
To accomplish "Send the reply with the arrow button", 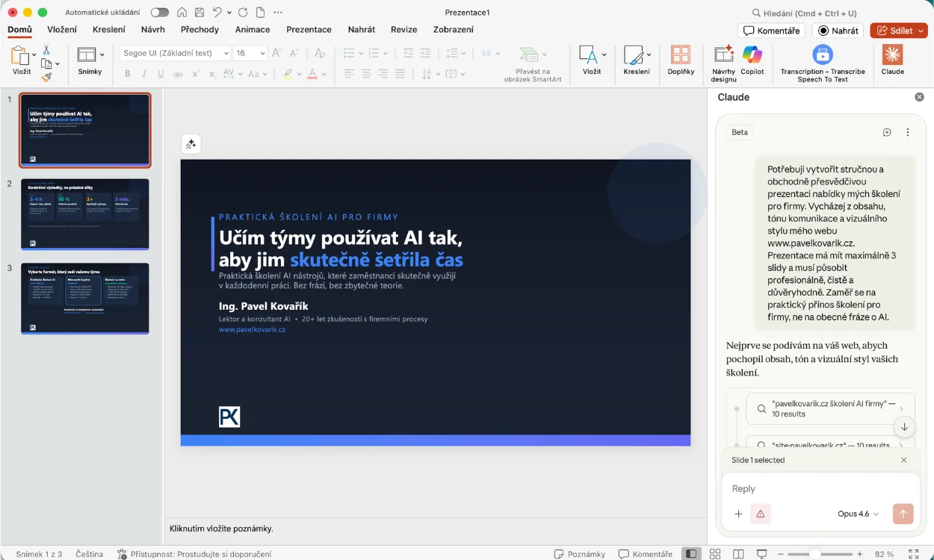I will [x=903, y=514].
